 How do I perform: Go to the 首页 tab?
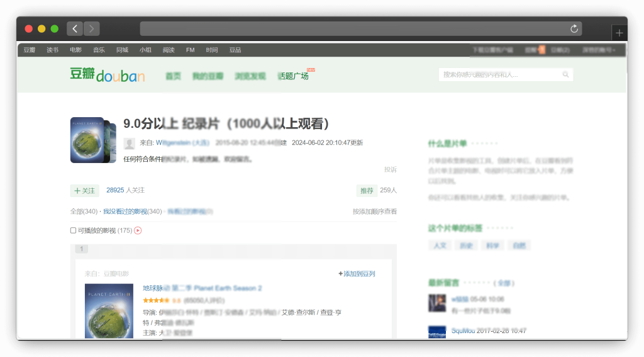(x=173, y=76)
